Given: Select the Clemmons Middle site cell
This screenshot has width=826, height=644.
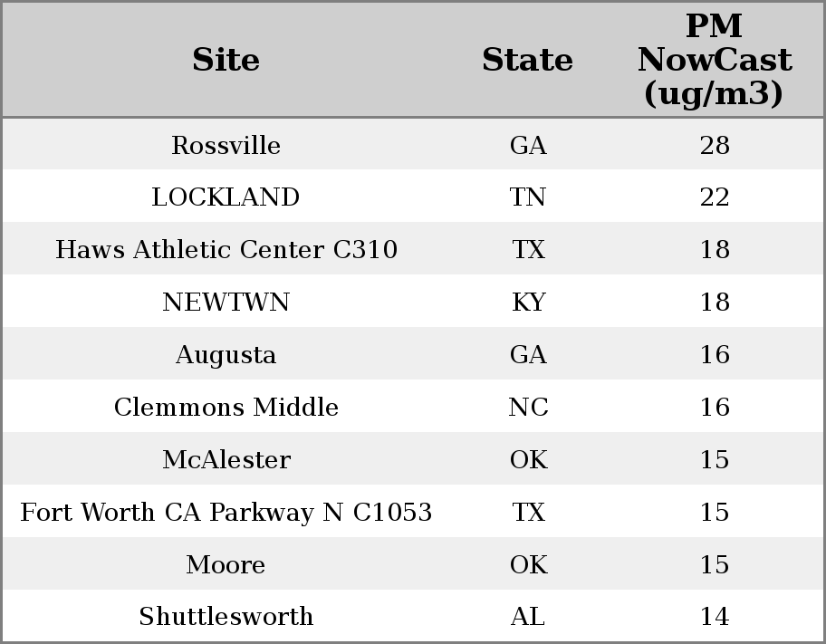Looking at the screenshot, I should (226, 407).
